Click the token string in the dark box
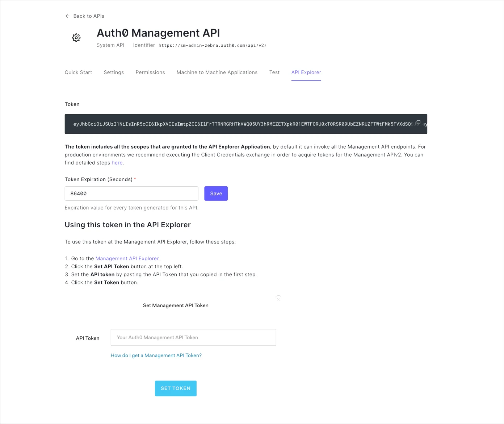 [x=243, y=124]
